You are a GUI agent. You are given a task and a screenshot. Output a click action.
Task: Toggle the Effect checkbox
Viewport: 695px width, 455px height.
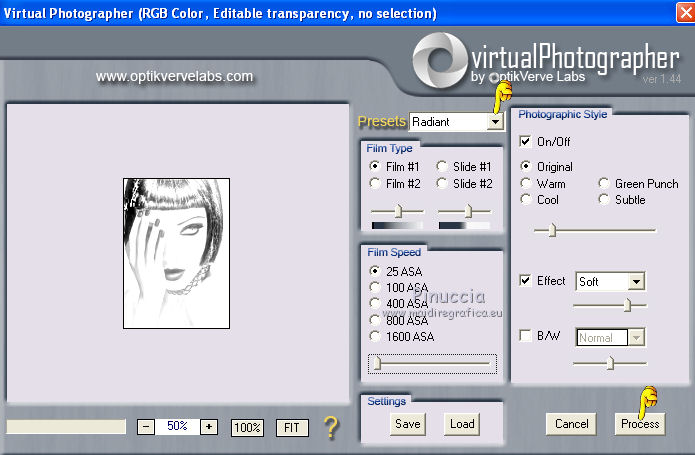[525, 280]
